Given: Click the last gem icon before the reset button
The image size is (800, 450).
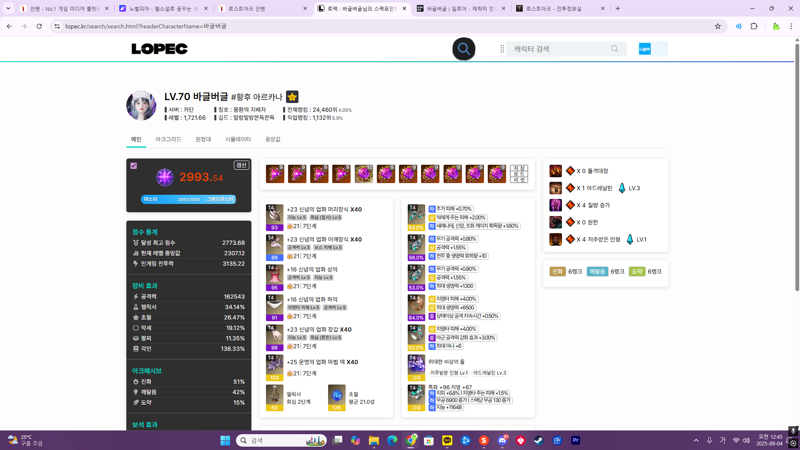Looking at the screenshot, I should click(x=497, y=174).
